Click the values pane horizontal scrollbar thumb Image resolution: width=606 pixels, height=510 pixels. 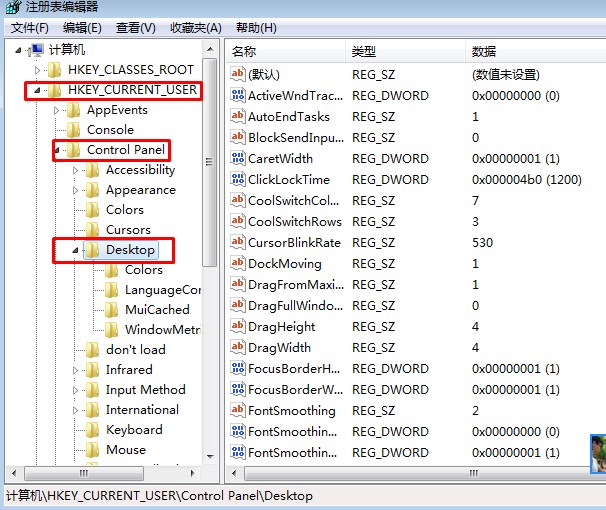425,473
